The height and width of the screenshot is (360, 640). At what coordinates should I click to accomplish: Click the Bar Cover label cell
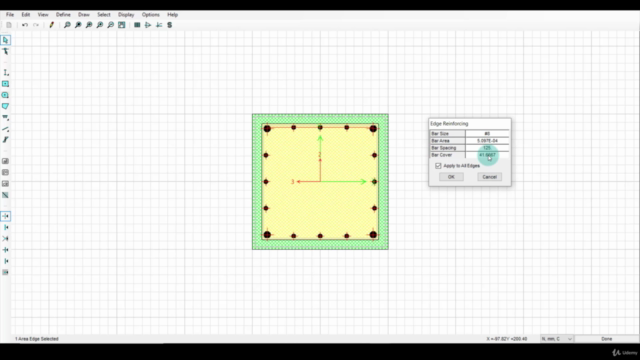click(x=447, y=155)
